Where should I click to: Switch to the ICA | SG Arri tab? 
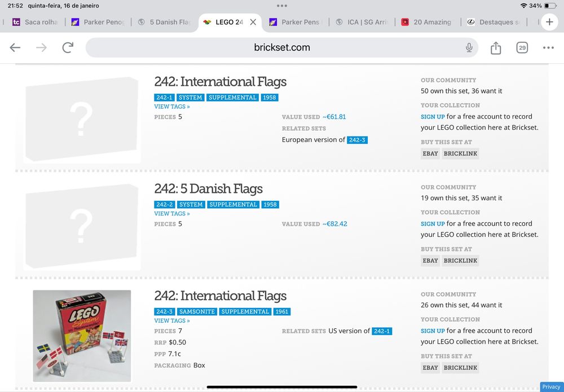(362, 22)
